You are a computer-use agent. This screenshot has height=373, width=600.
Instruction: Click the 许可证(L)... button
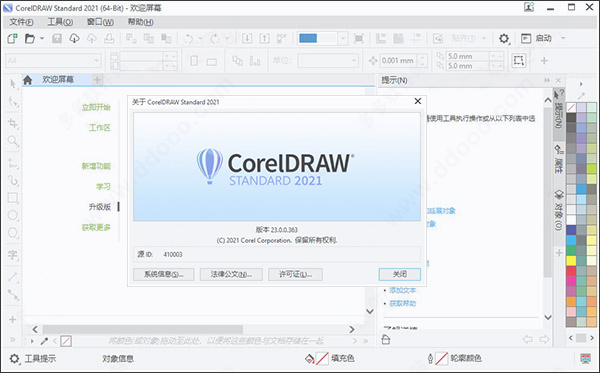pos(295,274)
